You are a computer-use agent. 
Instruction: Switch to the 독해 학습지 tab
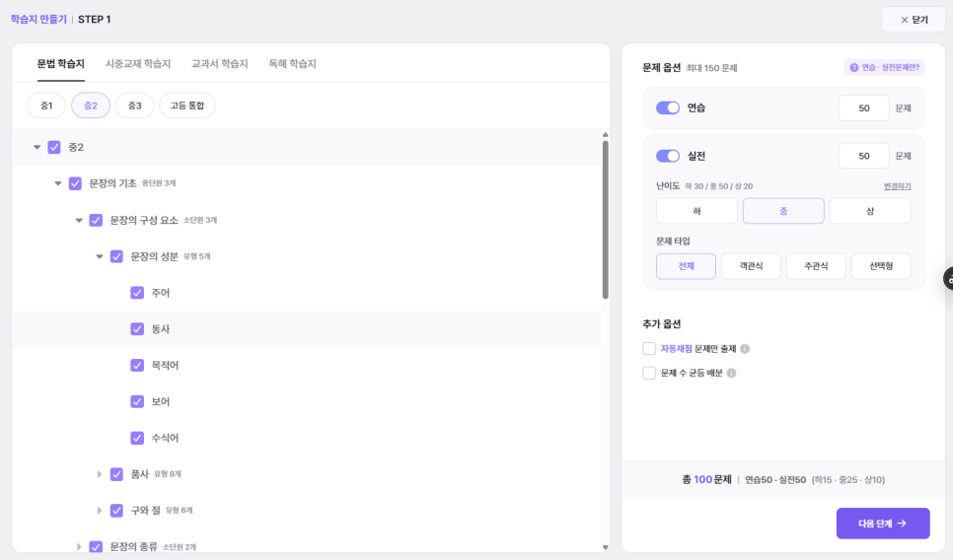click(x=292, y=64)
